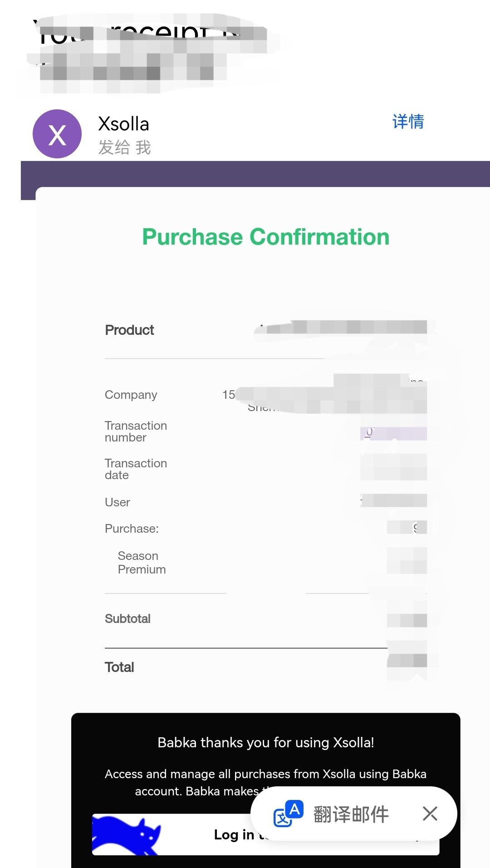Tap the highlighted transaction number value
Image resolution: width=490 pixels, height=868 pixels.
[x=393, y=433]
